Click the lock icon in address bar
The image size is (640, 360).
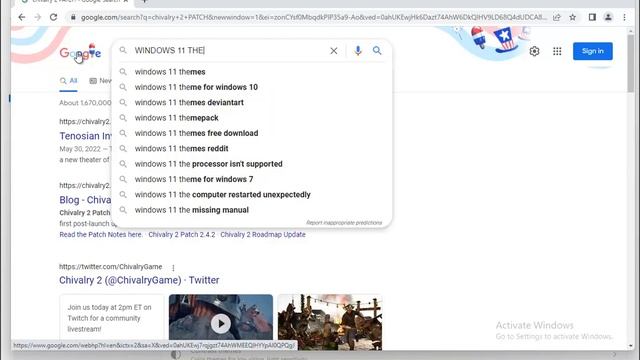click(73, 17)
